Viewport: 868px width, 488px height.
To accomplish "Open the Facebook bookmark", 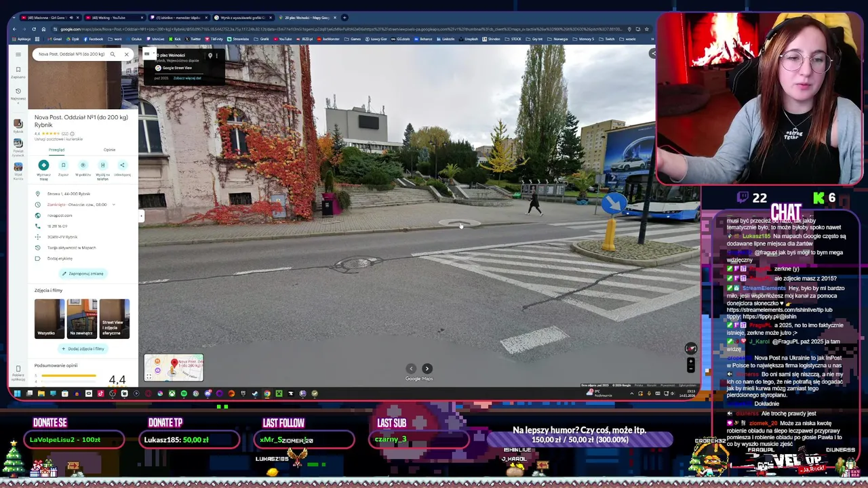I will tap(93, 39).
